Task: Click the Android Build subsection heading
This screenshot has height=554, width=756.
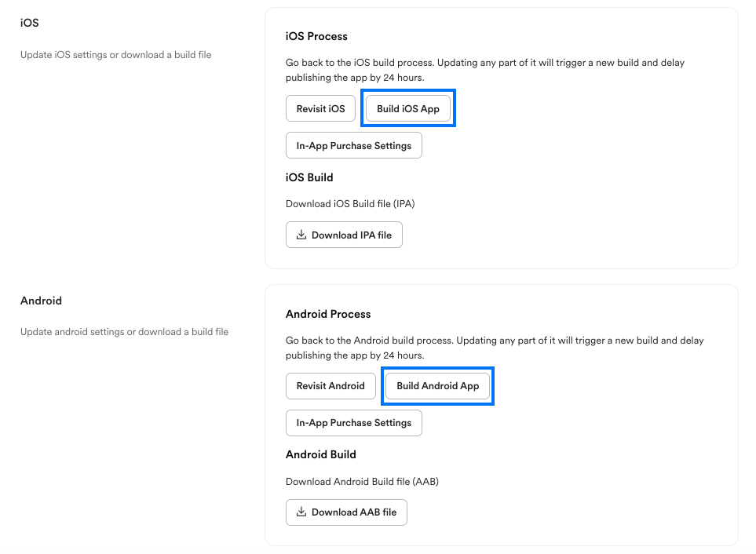Action: tap(321, 454)
